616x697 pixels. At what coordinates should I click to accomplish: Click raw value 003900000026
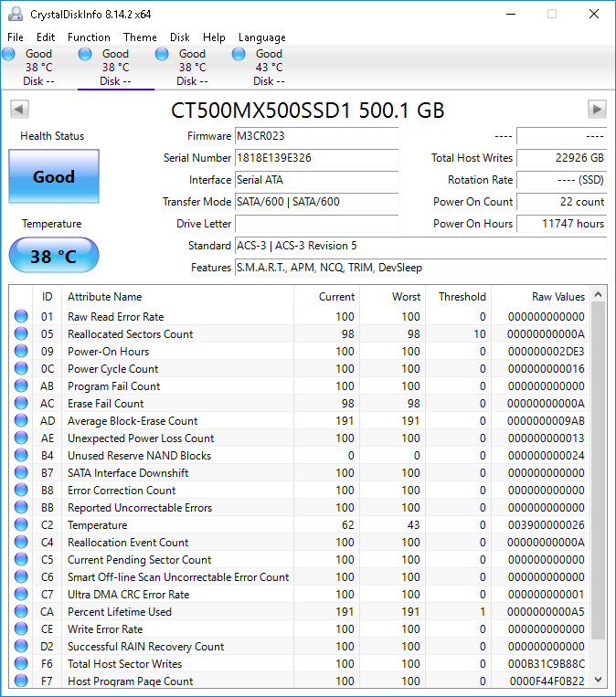coord(547,525)
